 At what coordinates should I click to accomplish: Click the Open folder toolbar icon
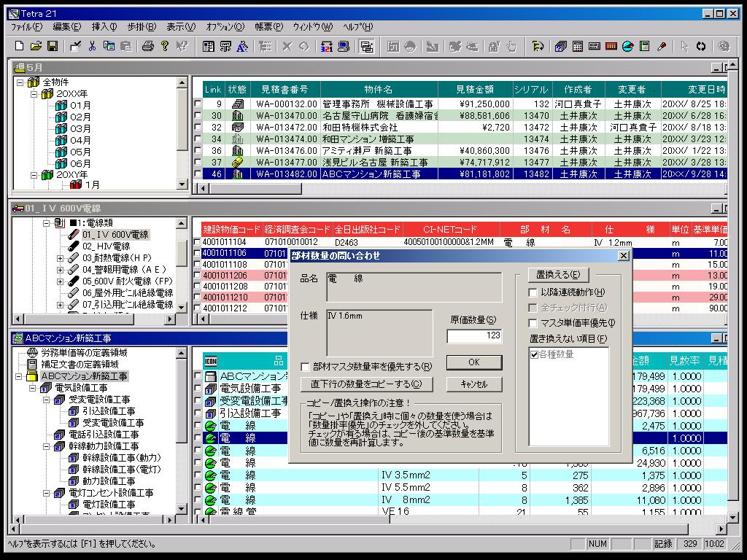coord(36,46)
